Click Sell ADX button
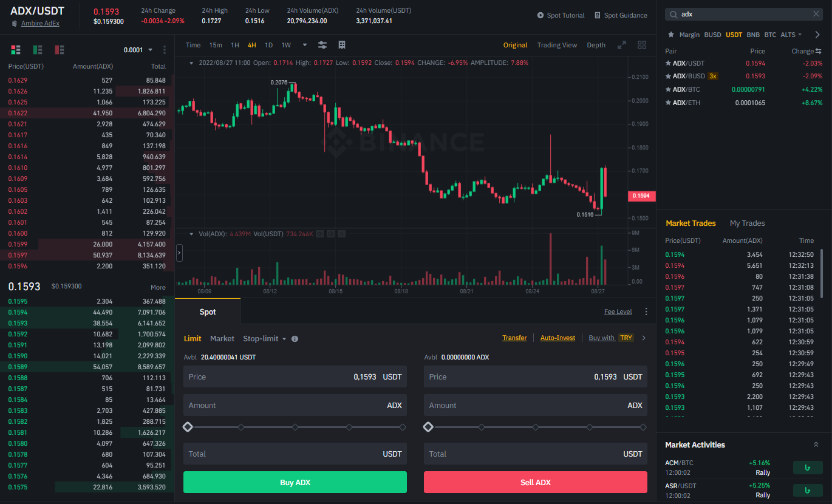Viewport: 832px width, 504px height. coord(536,482)
